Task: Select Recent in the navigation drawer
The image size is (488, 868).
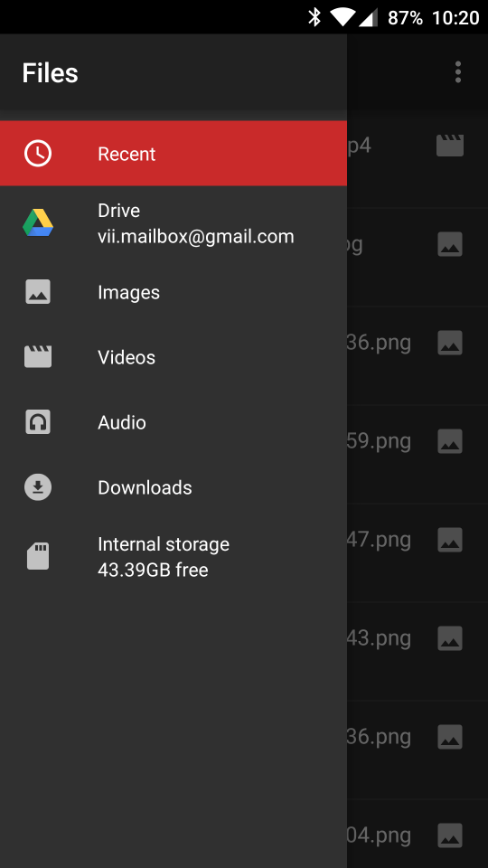Action: [x=174, y=154]
